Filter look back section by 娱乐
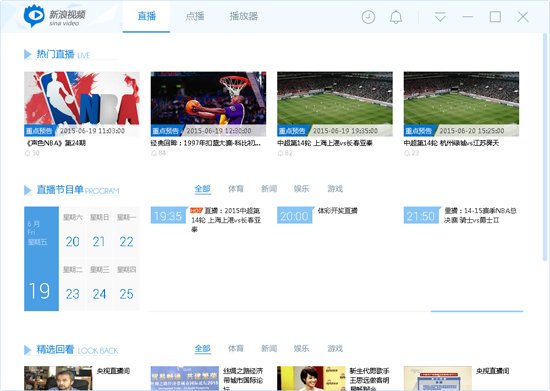This screenshot has width=550, height=391. [x=301, y=349]
